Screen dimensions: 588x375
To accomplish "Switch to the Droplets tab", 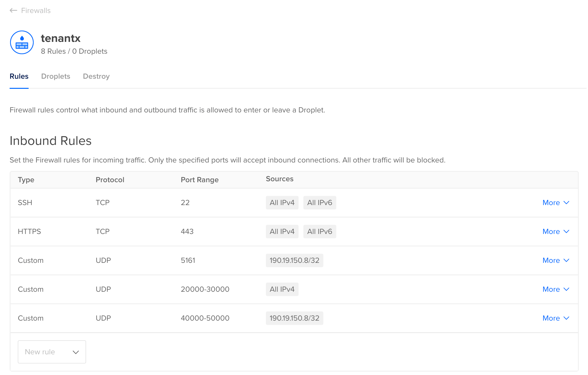I will (x=56, y=76).
